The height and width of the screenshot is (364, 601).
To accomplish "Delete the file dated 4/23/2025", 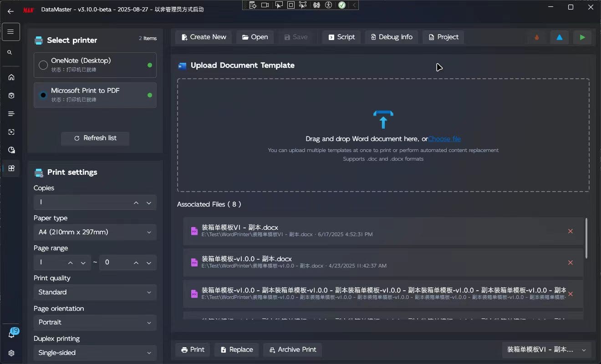I will 570,263.
